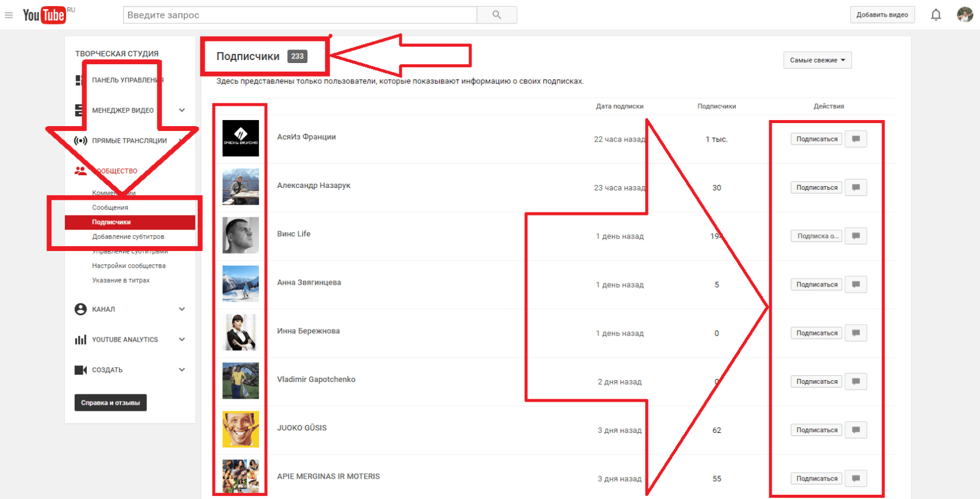980x499 pixels.
Task: Click the Творческая студия heading
Action: click(116, 53)
